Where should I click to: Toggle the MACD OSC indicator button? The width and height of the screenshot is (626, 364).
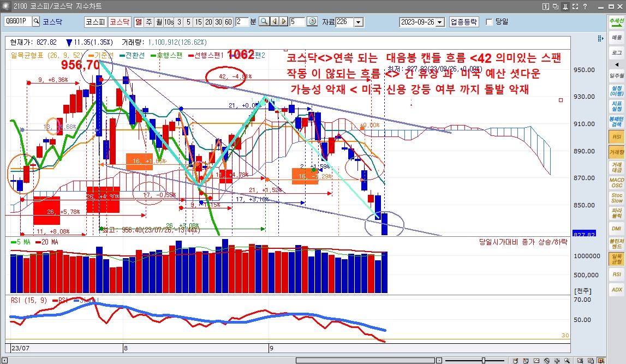pos(616,183)
